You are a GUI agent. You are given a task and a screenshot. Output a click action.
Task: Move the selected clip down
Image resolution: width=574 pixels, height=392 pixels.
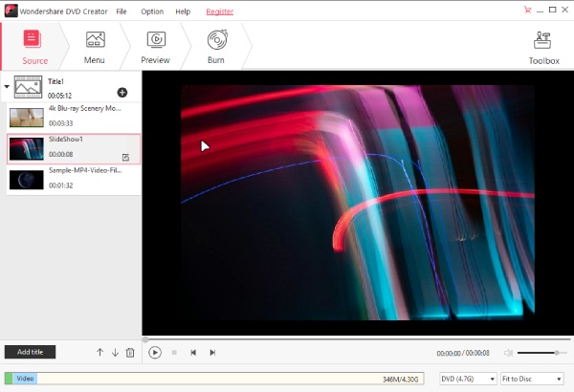point(116,352)
